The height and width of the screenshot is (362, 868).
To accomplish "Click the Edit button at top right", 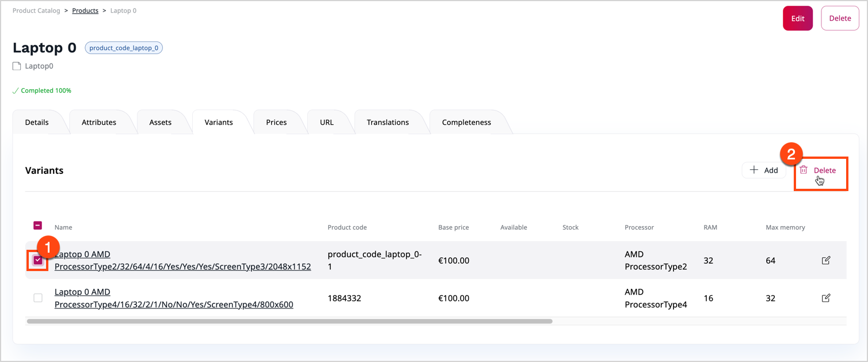I will click(x=797, y=18).
